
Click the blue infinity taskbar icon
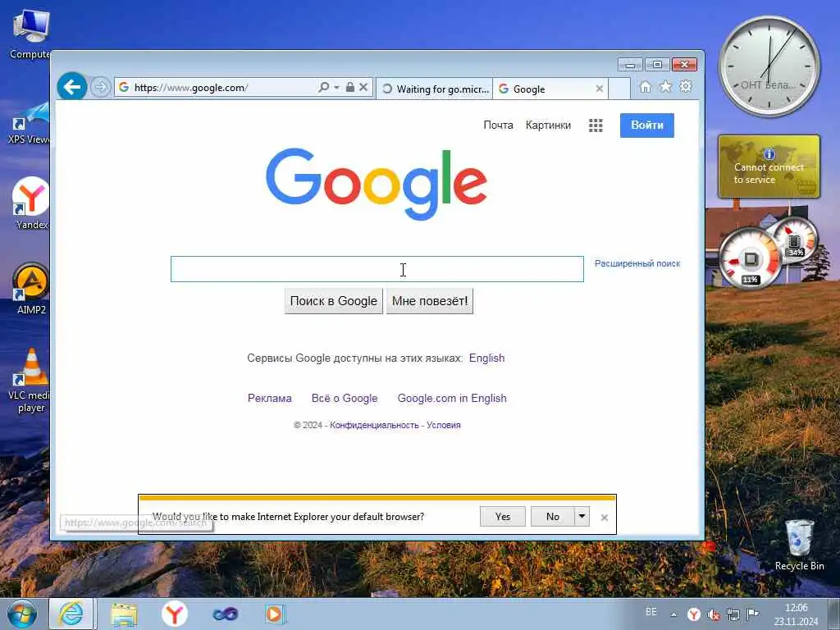point(225,614)
